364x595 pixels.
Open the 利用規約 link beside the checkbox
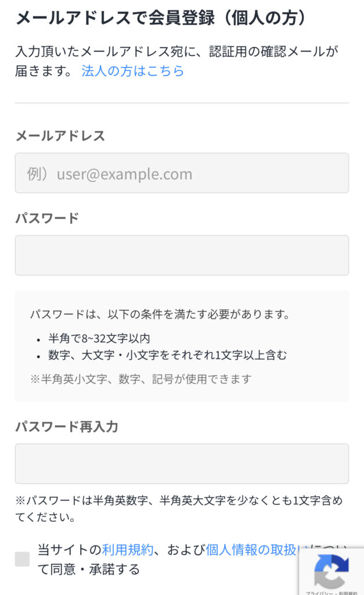pos(128,550)
